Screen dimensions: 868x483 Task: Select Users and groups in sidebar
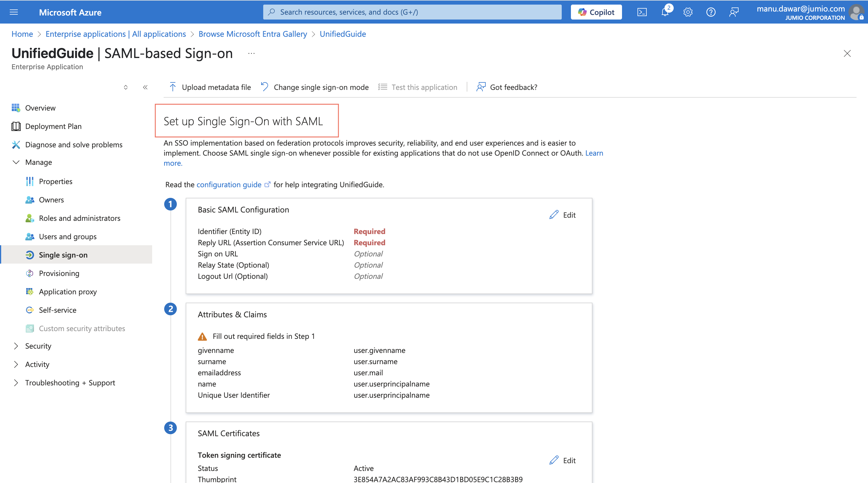pos(67,237)
